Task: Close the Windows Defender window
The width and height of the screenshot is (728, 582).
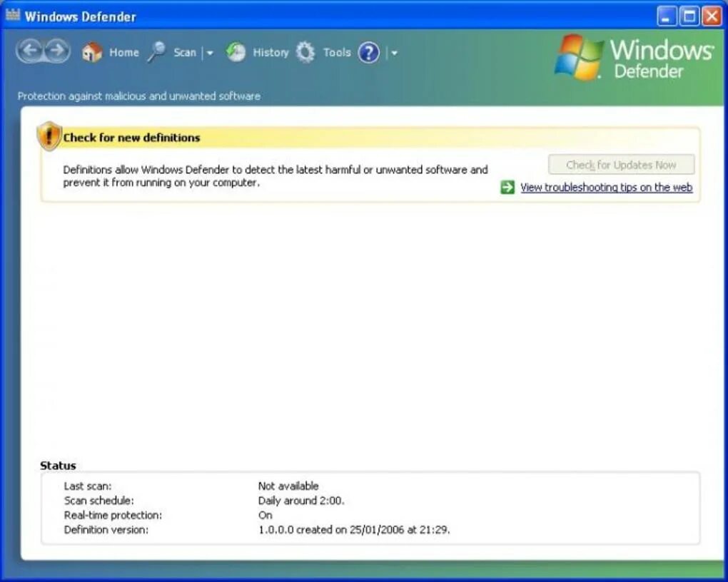Action: 712,16
